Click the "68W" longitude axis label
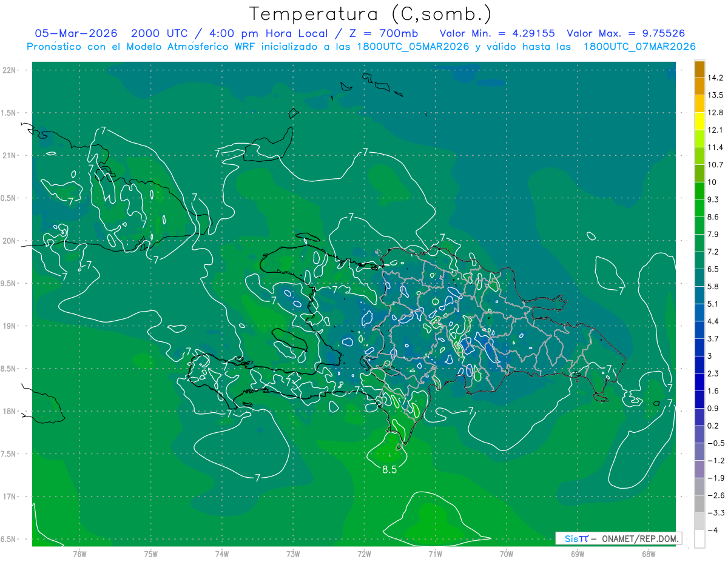The height and width of the screenshot is (562, 728). pos(648,554)
